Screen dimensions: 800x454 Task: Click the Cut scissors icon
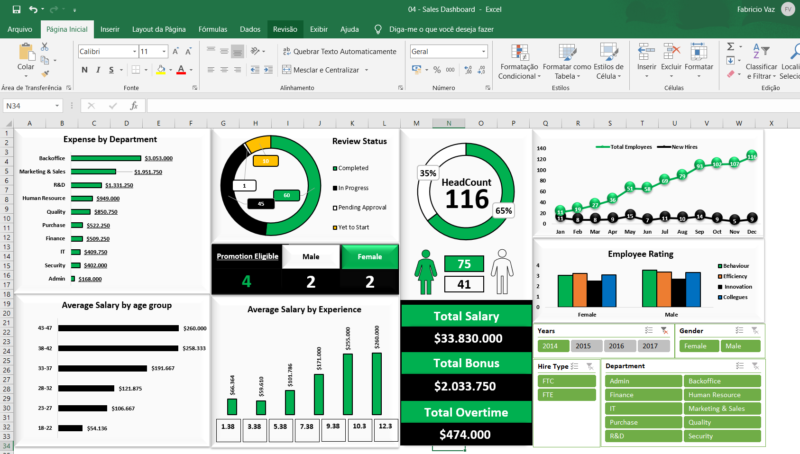click(44, 47)
